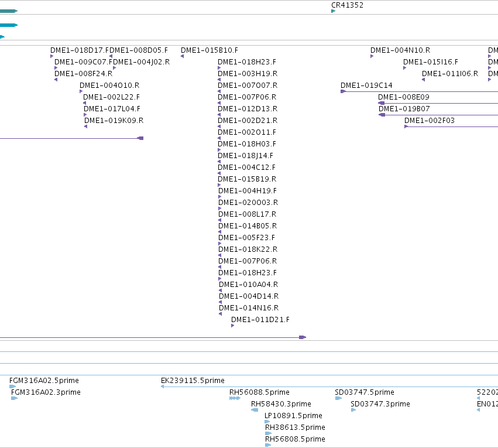Open the DME1-014B05.R feature
Viewport: 498px width, 448px height.
[x=248, y=226]
